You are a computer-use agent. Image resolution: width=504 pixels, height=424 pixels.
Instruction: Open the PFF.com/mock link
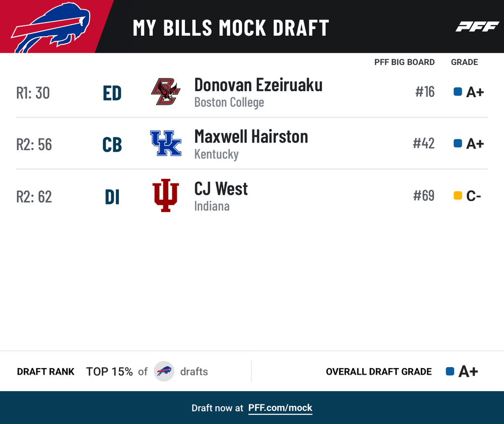280,408
